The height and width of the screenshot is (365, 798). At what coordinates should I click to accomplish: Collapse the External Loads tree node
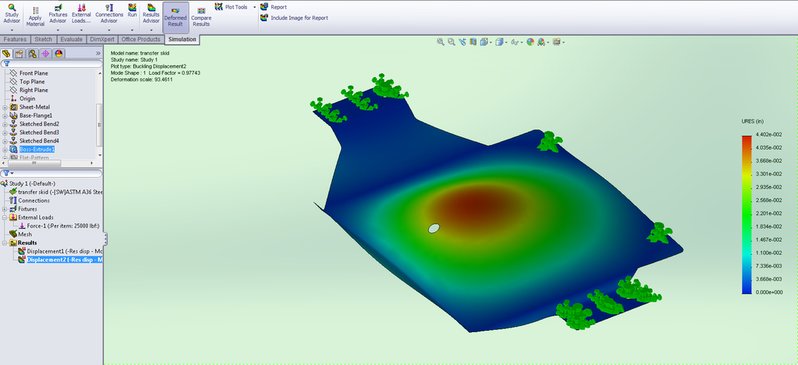5,217
